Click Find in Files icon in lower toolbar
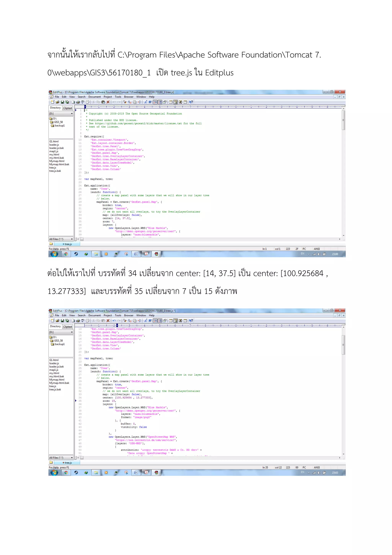392x555 pixels. coord(135,321)
